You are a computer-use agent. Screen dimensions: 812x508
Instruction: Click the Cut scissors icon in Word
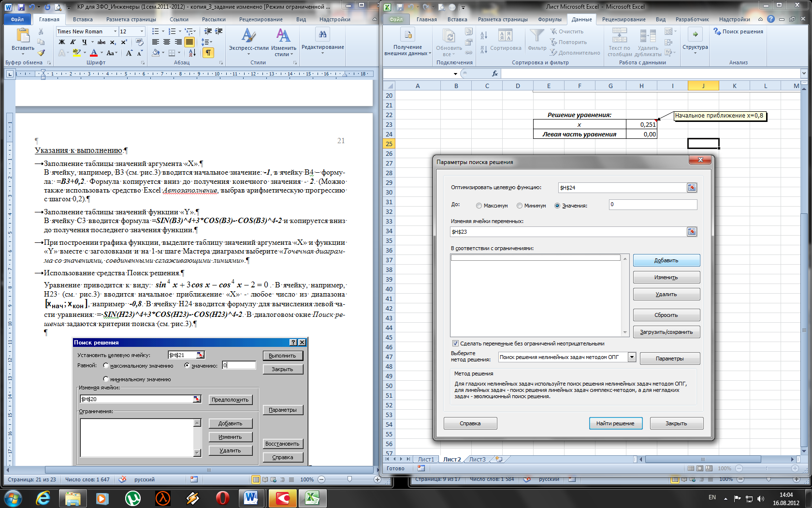tap(41, 31)
